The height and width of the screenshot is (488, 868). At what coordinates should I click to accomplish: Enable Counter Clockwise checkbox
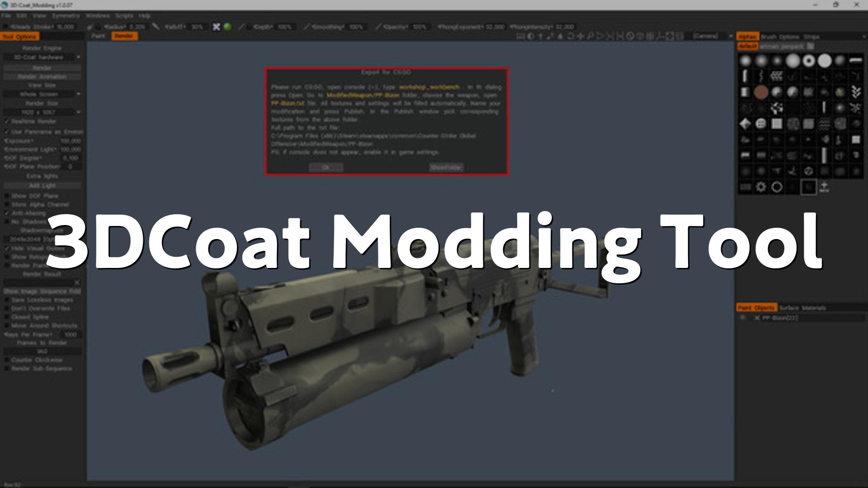[x=7, y=360]
